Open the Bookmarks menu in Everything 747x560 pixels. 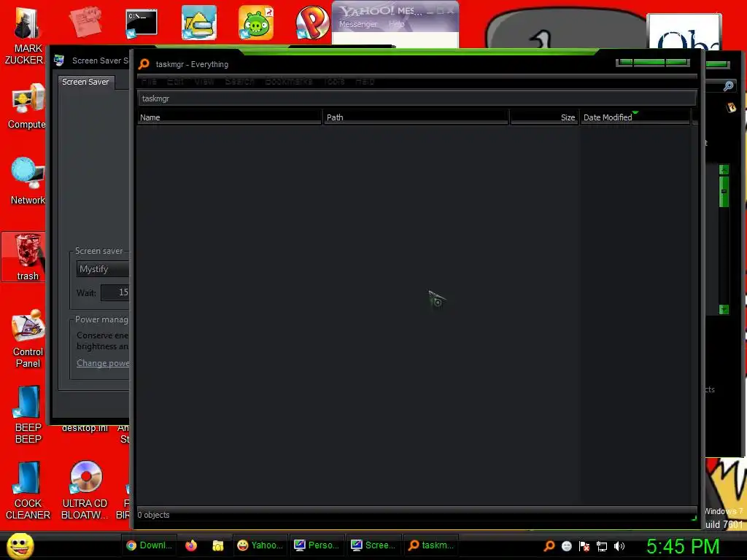[289, 82]
